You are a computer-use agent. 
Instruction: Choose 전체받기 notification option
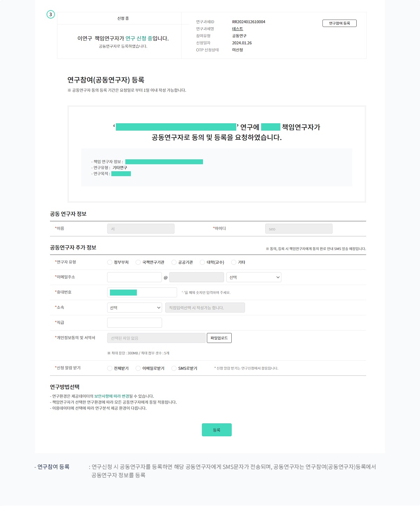click(110, 368)
